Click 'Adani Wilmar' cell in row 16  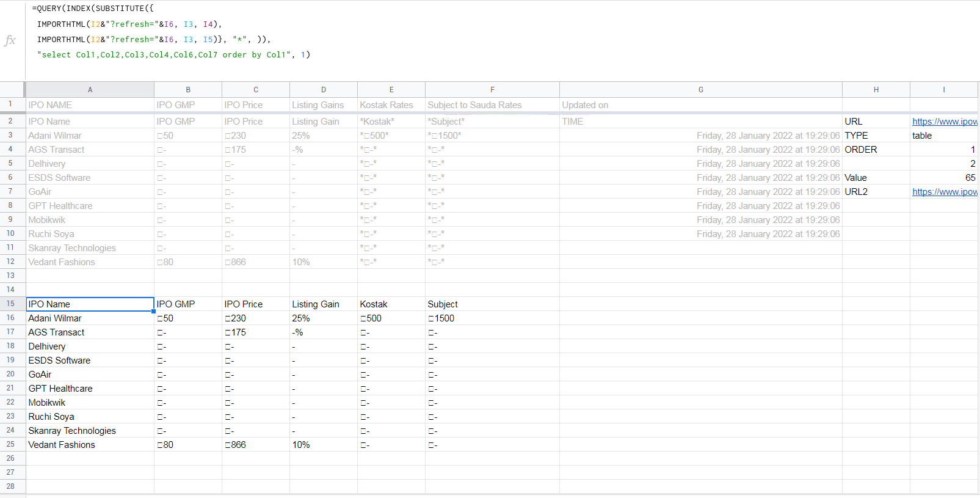90,318
